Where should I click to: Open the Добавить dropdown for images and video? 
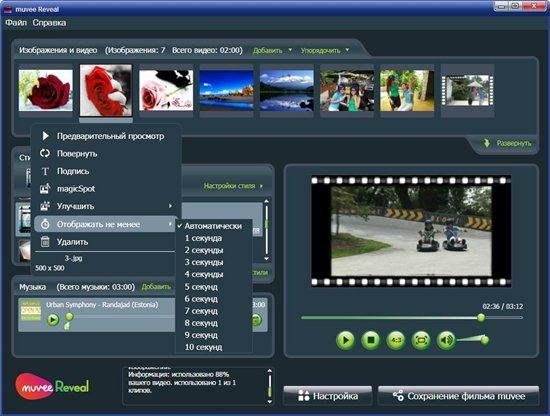[272, 51]
